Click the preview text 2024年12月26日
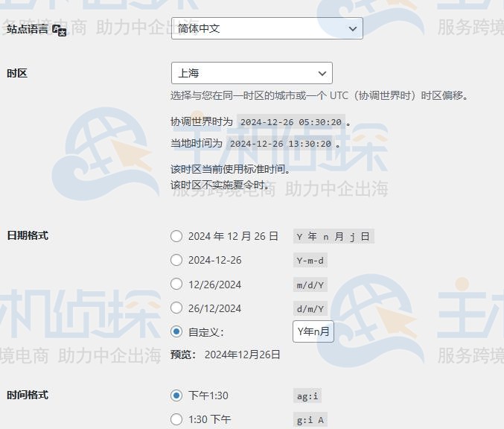 point(243,355)
